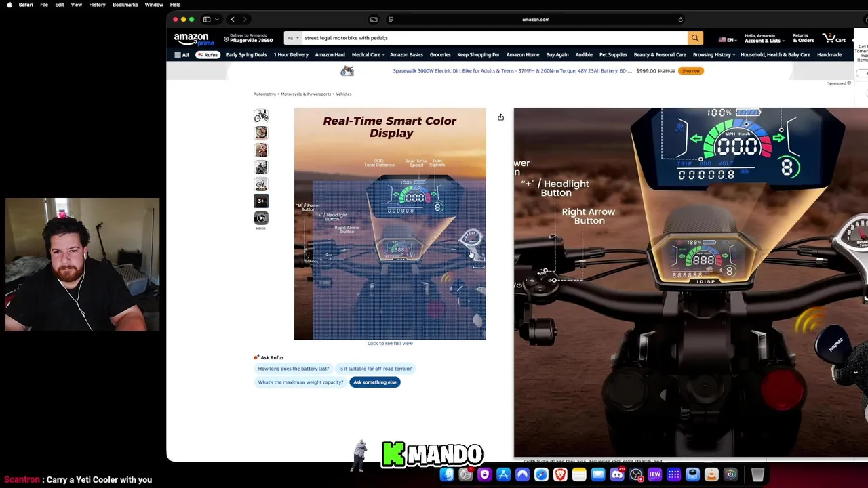Open the Notes app in Dock
868x488 pixels.
(579, 474)
